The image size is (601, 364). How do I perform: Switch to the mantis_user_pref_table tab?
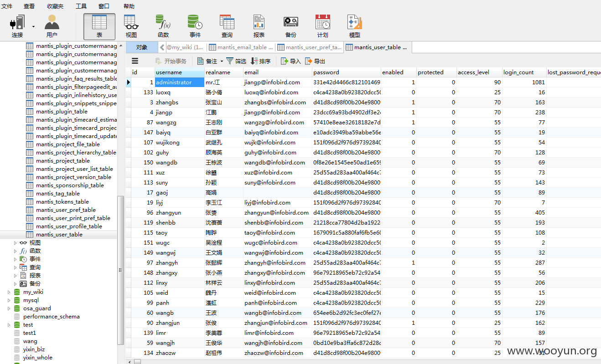coord(309,47)
